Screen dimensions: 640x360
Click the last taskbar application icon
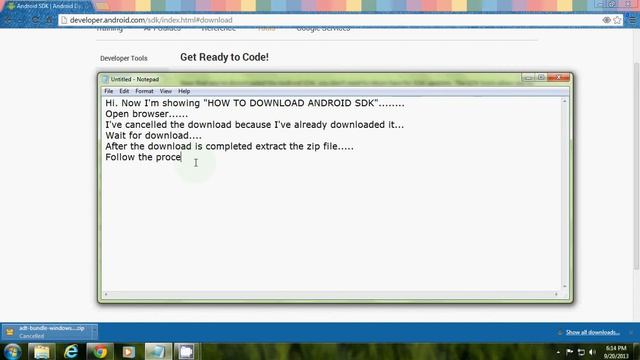[x=187, y=351]
